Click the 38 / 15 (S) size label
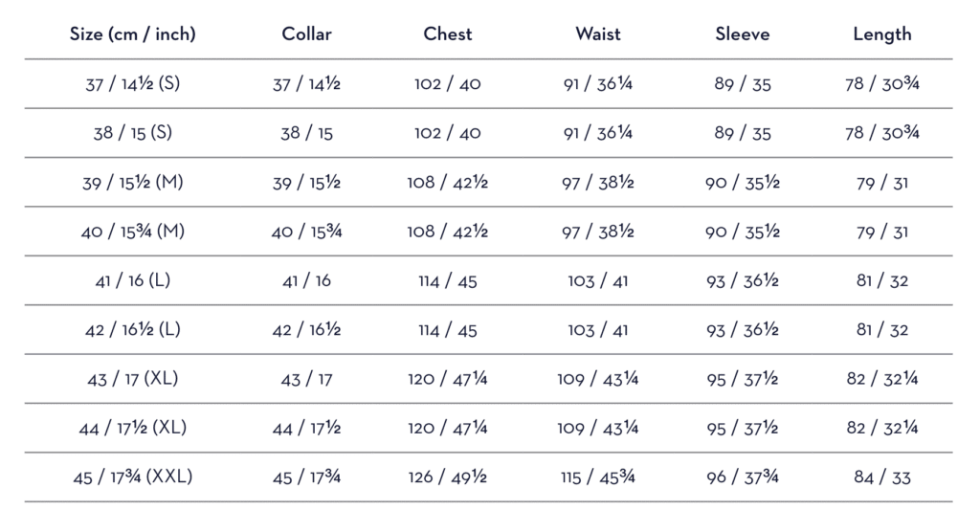 pyautogui.click(x=133, y=133)
